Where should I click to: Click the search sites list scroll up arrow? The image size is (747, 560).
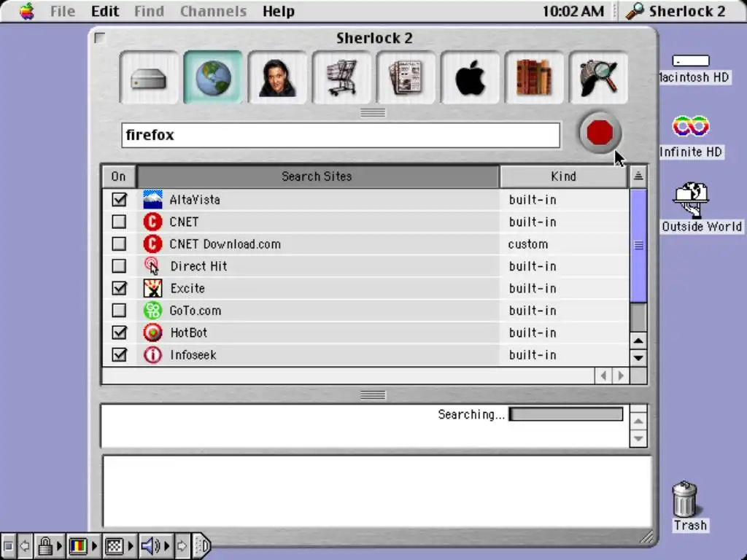[638, 341]
